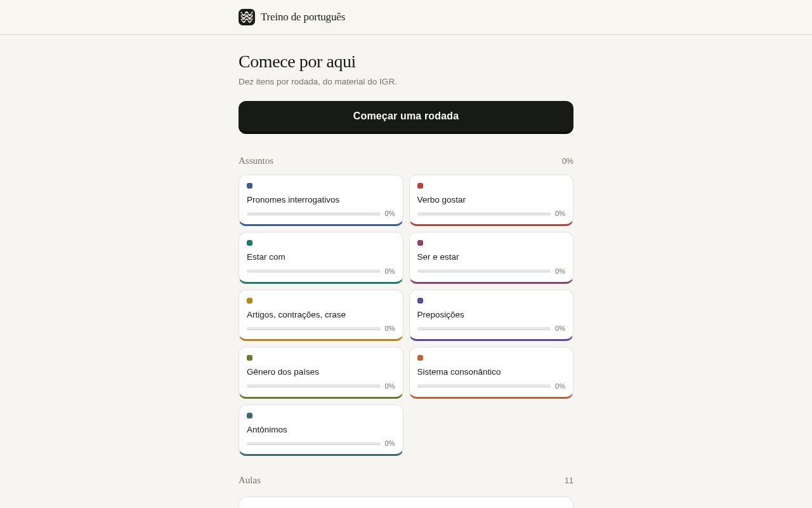Viewport: 812px width, 508px height.
Task: Click the Antônimos progress bar
Action: coord(313,443)
